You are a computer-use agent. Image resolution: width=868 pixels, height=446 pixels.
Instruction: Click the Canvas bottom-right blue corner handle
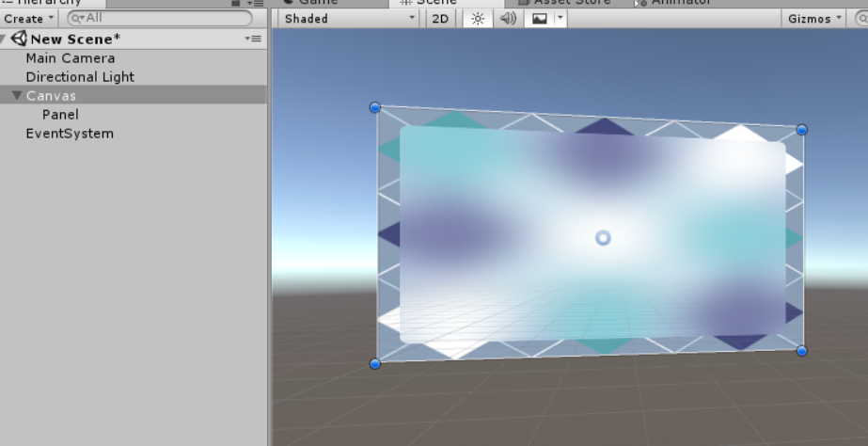801,351
